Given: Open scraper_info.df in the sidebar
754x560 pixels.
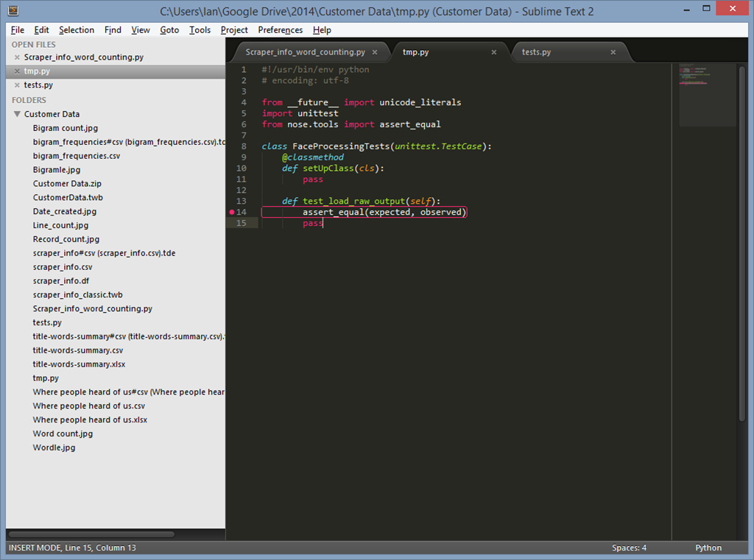Looking at the screenshot, I should coord(61,281).
